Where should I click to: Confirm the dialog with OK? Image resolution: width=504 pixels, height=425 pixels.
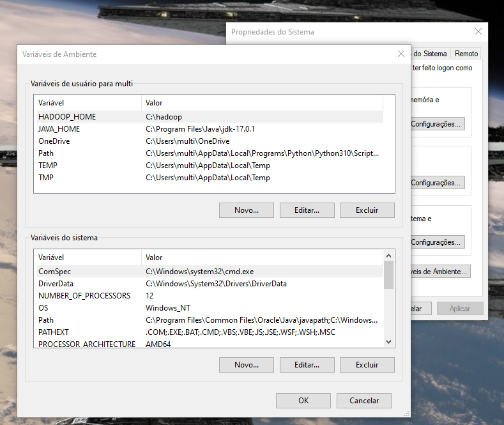coord(303,401)
